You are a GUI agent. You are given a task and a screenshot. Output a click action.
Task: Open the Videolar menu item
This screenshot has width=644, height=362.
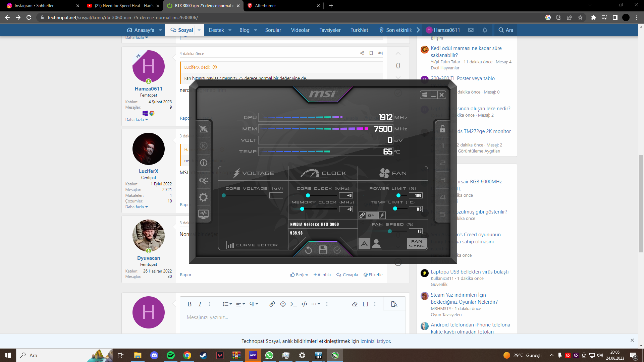(300, 30)
